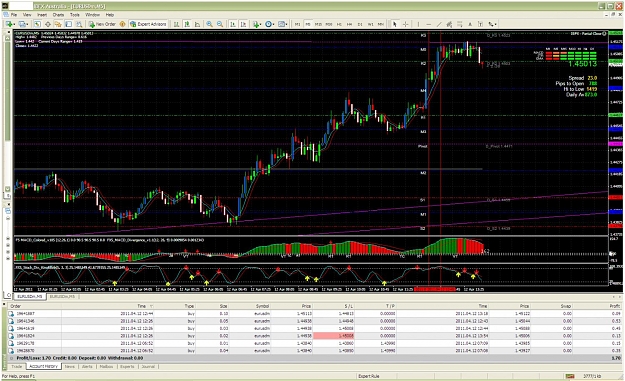Switch chart to Bar Chart type
This screenshot has width=625, height=381.
pyautogui.click(x=176, y=24)
